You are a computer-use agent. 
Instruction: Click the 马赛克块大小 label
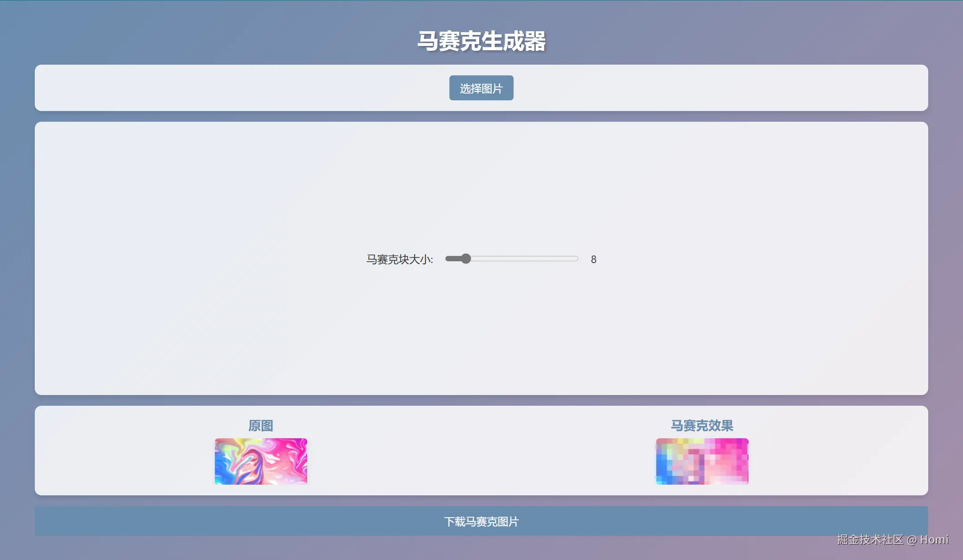pyautogui.click(x=399, y=259)
